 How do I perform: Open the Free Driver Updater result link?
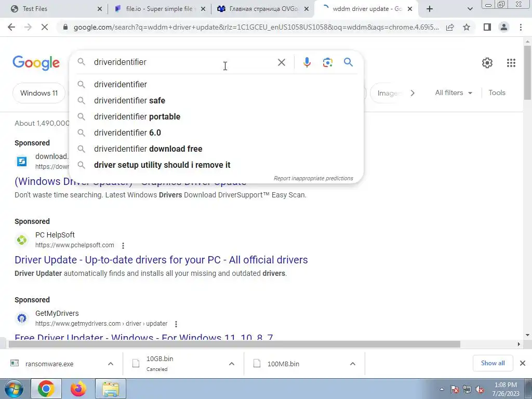[x=144, y=337]
